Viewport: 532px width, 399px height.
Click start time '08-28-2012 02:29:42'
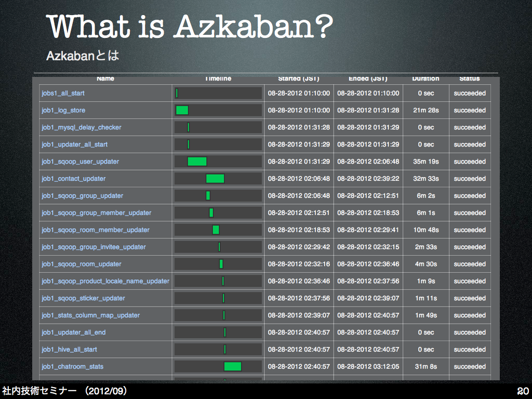[x=299, y=247]
